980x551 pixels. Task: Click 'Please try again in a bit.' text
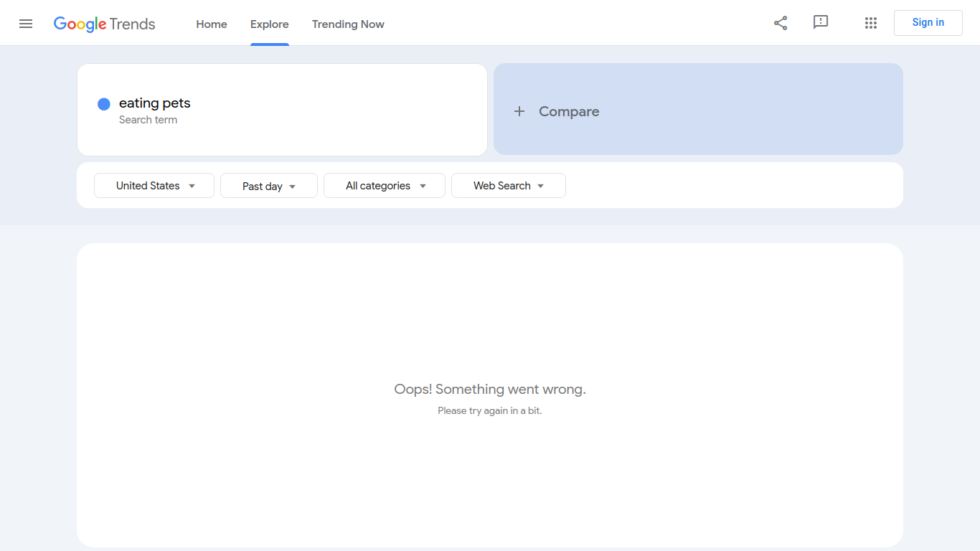(490, 411)
